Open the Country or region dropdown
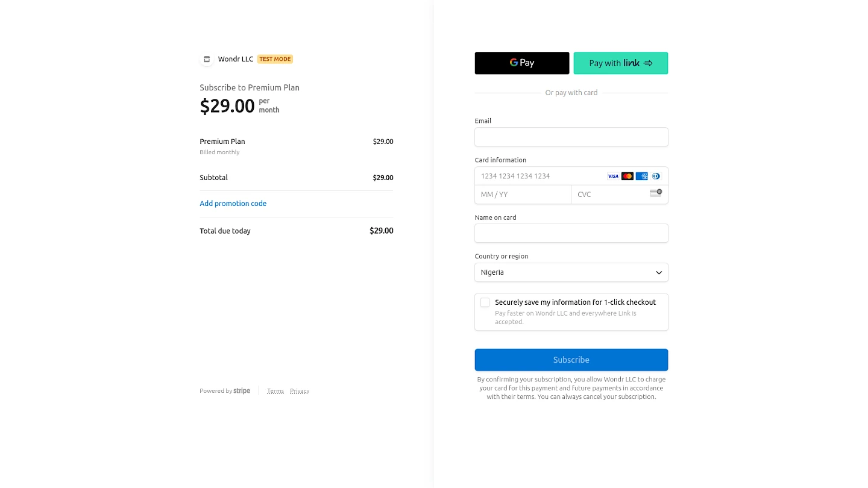 coord(571,272)
